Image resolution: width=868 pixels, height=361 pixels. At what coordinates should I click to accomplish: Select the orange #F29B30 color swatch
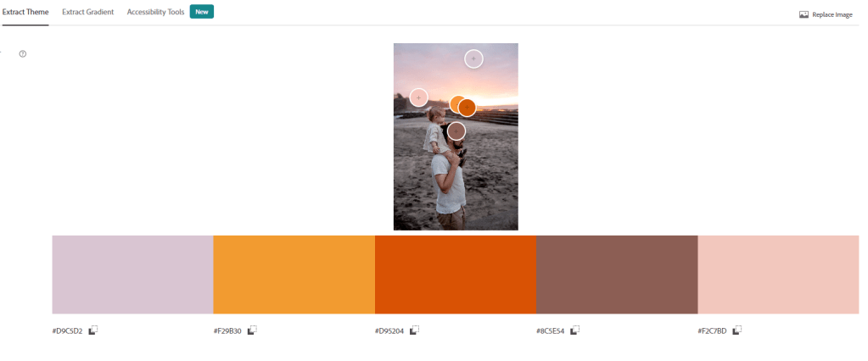coord(294,275)
